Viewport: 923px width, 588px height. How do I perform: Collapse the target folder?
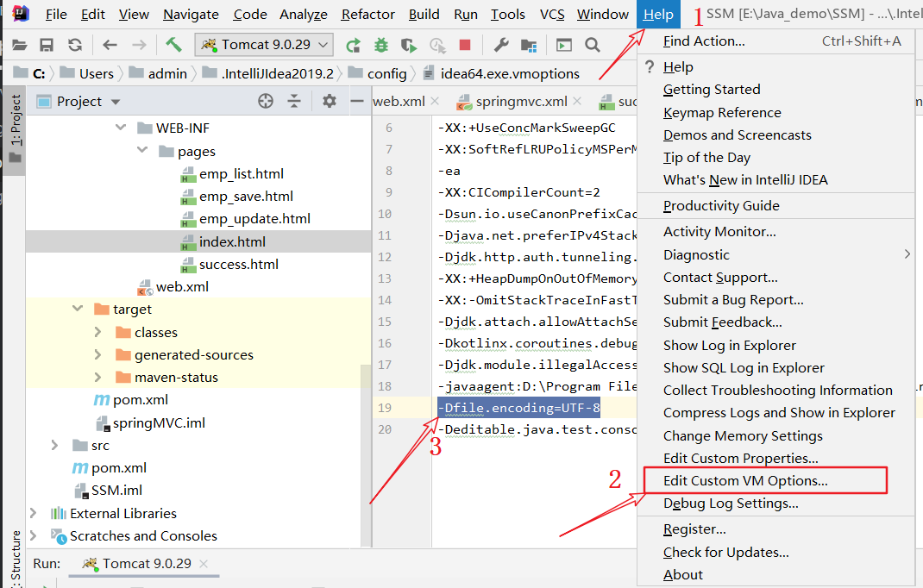pyautogui.click(x=77, y=309)
